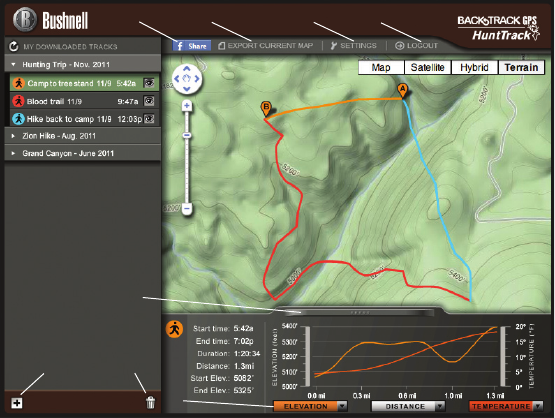
Task: Share the map via Facebook button
Action: [x=191, y=46]
